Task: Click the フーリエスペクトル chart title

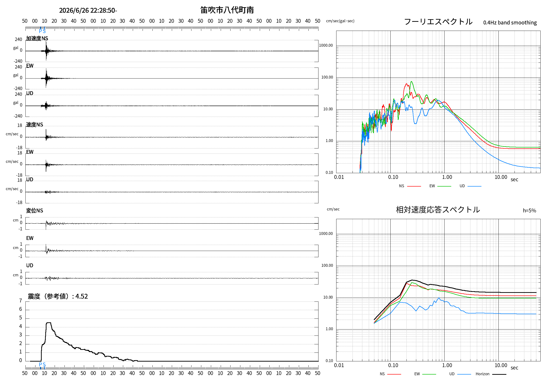Action: (438, 22)
